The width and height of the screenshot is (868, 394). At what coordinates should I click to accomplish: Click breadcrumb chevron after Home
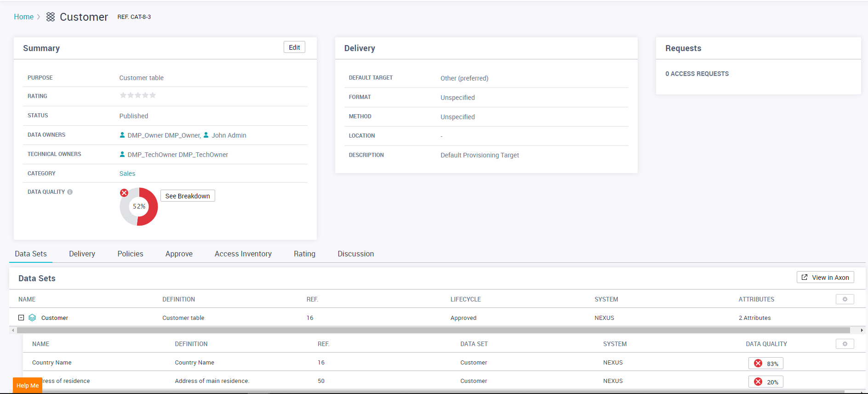coord(39,17)
